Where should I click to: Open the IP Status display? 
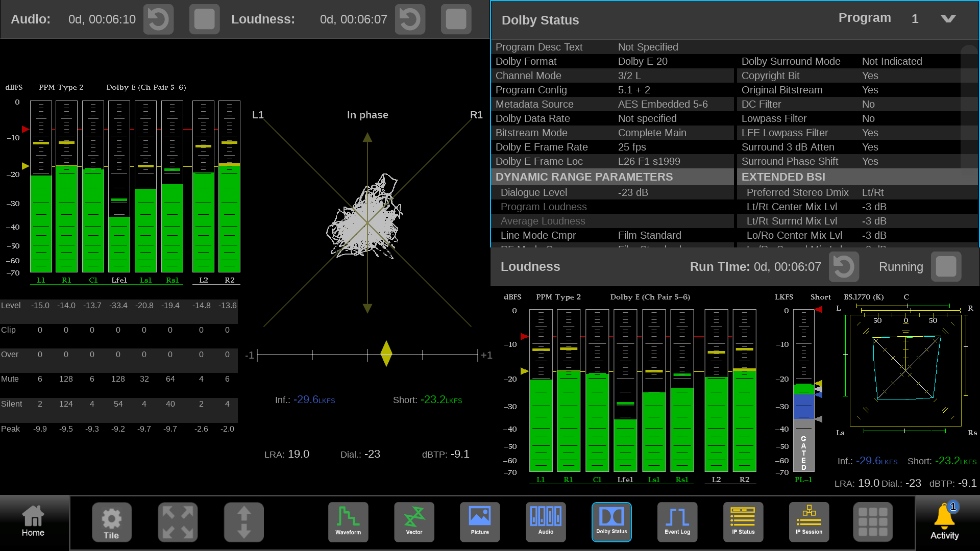[743, 522]
